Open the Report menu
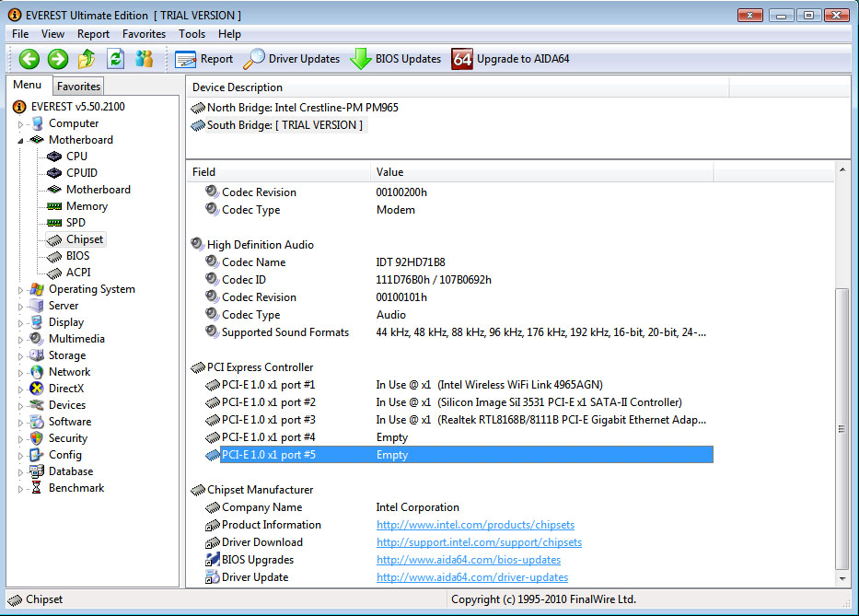The image size is (859, 616). coord(93,34)
